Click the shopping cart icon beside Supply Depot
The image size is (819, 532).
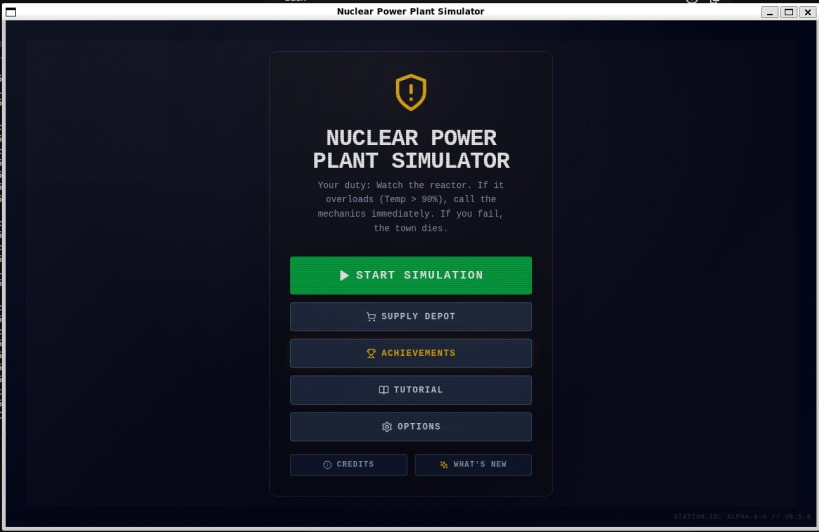click(371, 316)
